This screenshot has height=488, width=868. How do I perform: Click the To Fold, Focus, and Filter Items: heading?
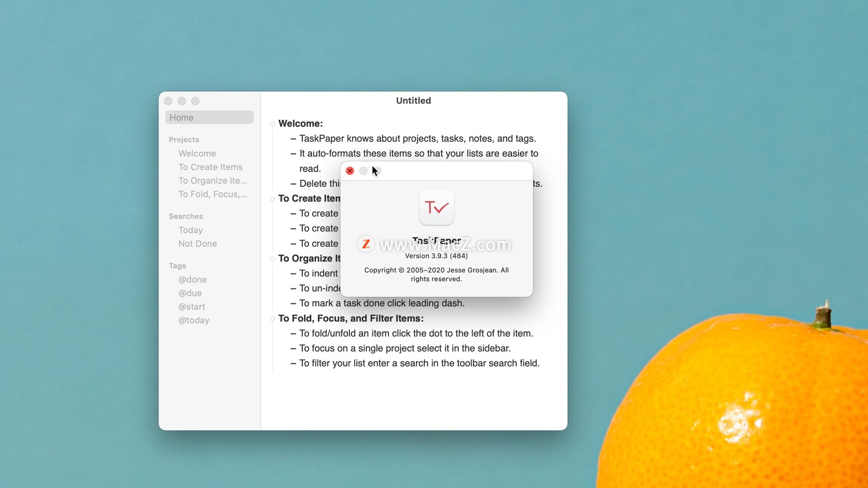click(x=351, y=319)
